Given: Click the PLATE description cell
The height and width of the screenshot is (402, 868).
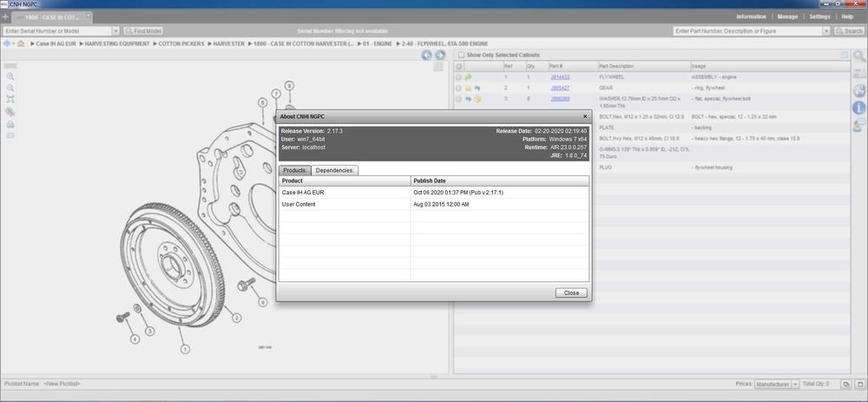Looking at the screenshot, I should (x=644, y=128).
